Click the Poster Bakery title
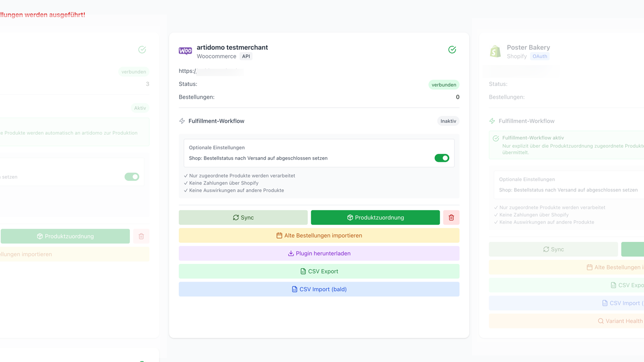This screenshot has height=362, width=644. click(x=529, y=47)
